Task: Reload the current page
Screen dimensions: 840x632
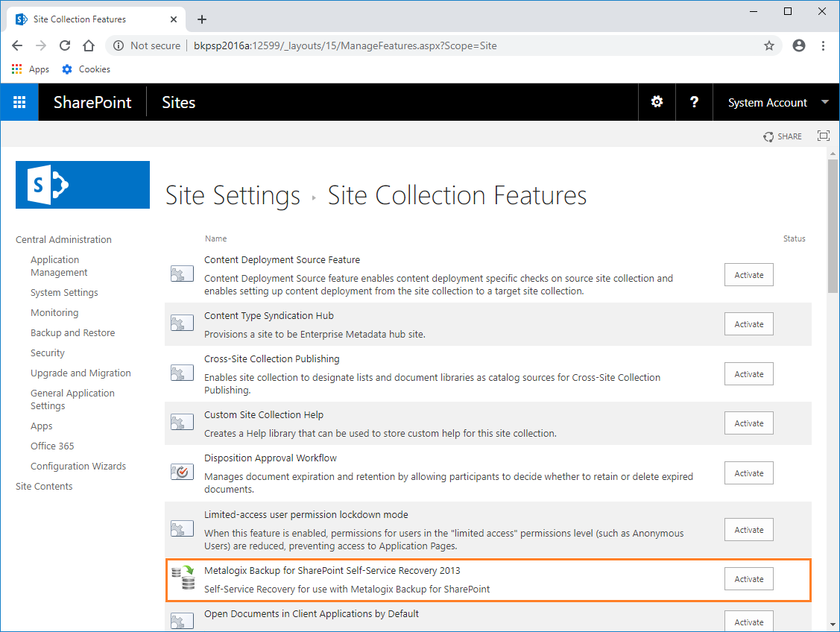Action: [65, 45]
